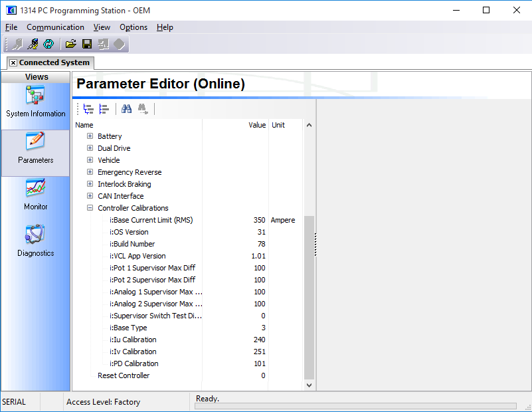Click the Ready status progress bar
The width and height of the screenshot is (532, 412).
pyautogui.click(x=355, y=406)
